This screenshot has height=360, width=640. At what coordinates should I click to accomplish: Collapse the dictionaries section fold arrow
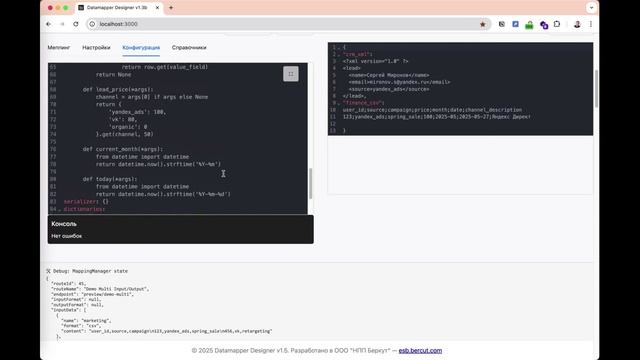(60, 209)
